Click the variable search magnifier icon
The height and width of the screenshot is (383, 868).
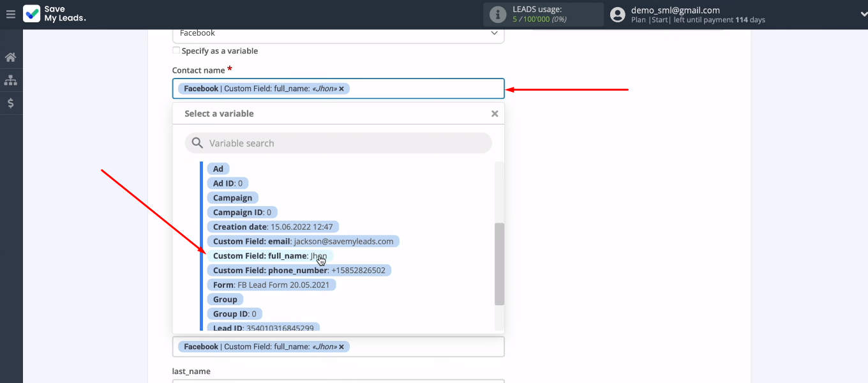pos(197,143)
